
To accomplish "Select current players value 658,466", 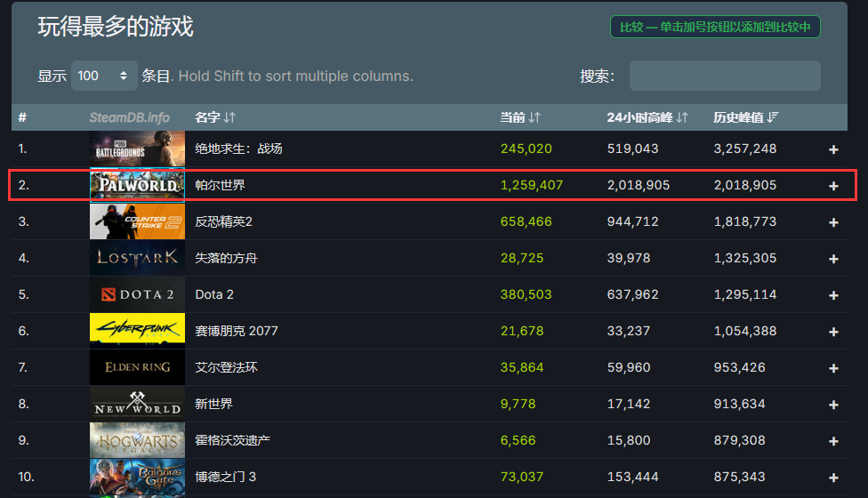I will (526, 222).
